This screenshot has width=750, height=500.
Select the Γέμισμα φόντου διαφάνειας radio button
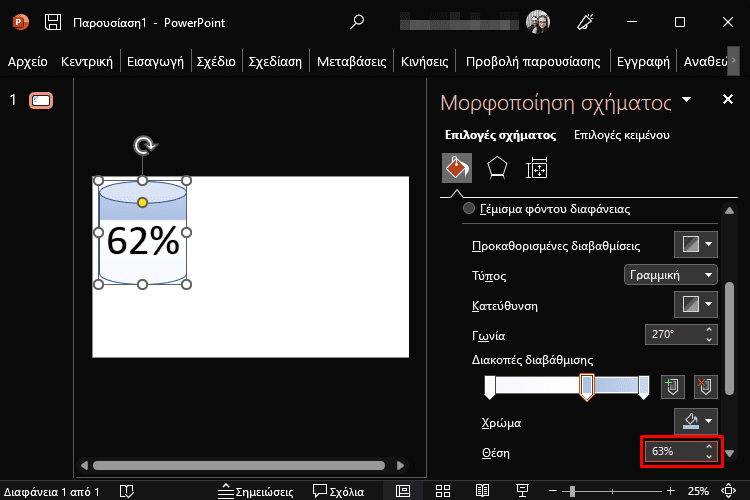469,209
